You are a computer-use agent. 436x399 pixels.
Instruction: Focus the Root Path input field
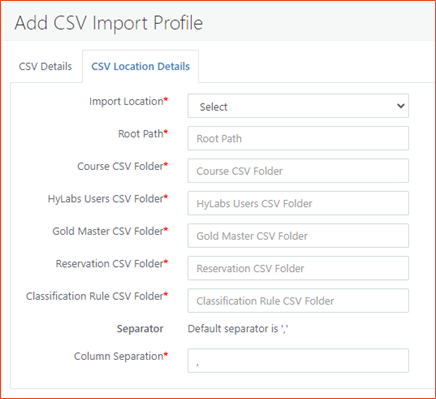[x=298, y=138]
